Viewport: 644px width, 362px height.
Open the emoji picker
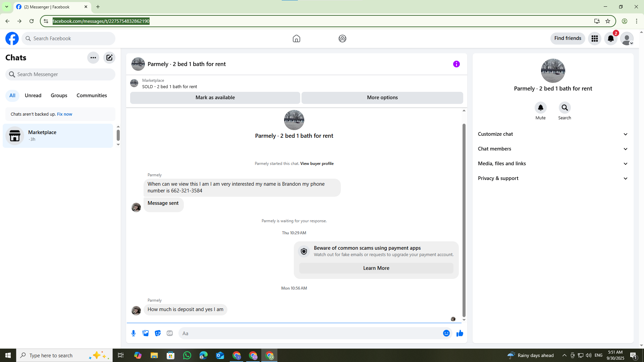click(446, 333)
